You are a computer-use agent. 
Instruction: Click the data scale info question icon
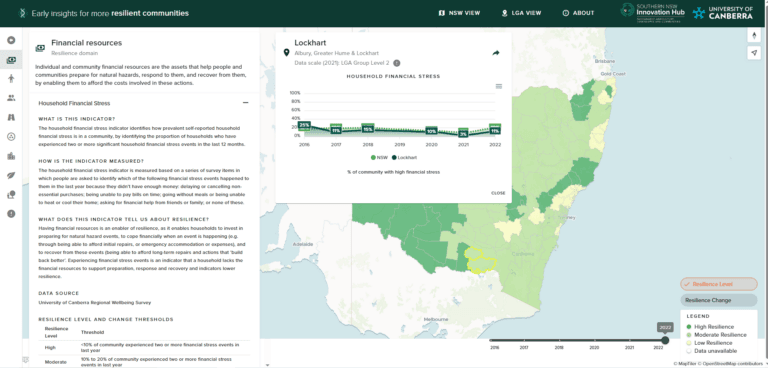point(397,63)
